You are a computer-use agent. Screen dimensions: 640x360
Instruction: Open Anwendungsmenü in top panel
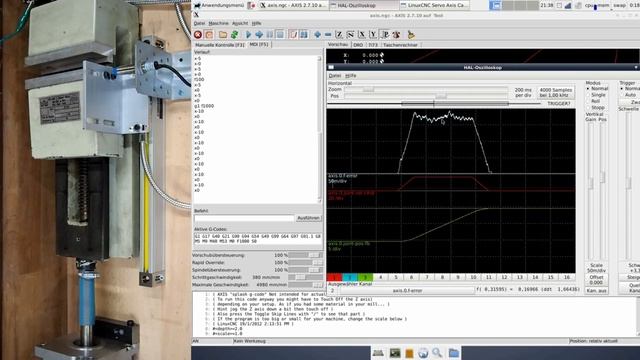(219, 5)
